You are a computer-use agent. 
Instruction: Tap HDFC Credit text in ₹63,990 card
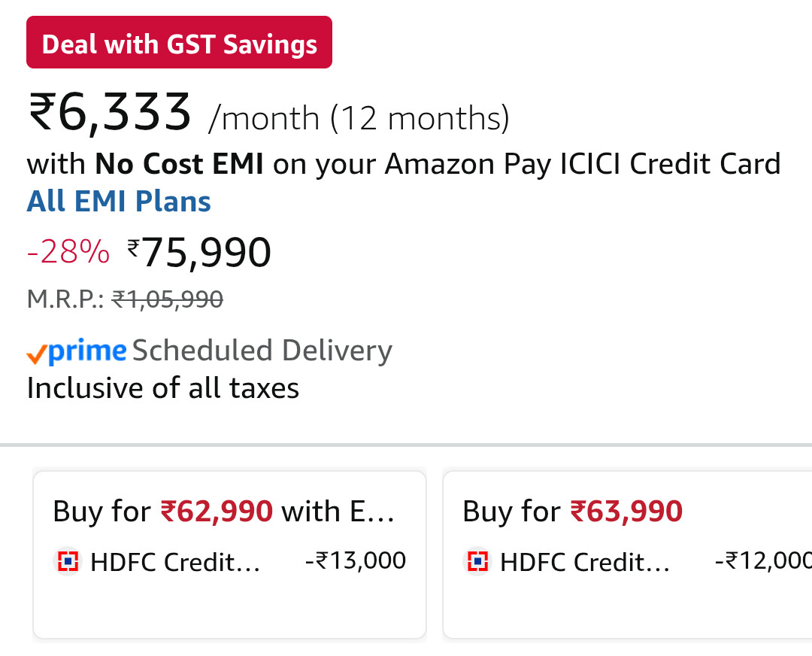tap(585, 562)
